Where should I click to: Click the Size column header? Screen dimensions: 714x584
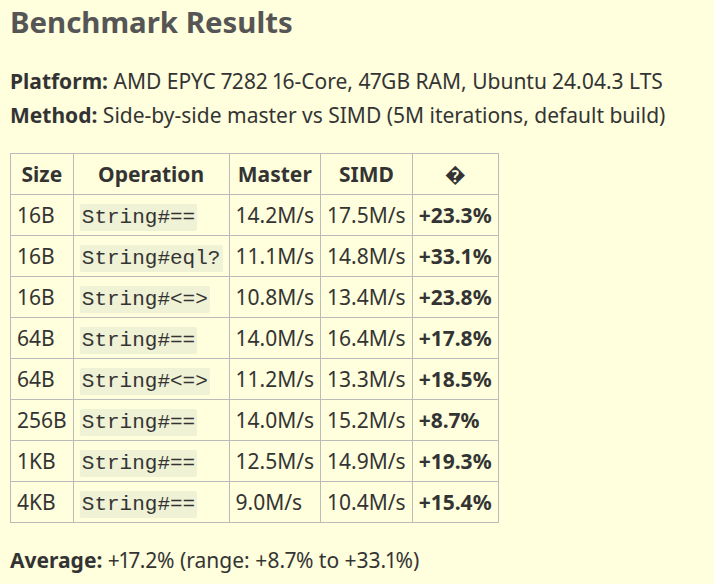[42, 175]
